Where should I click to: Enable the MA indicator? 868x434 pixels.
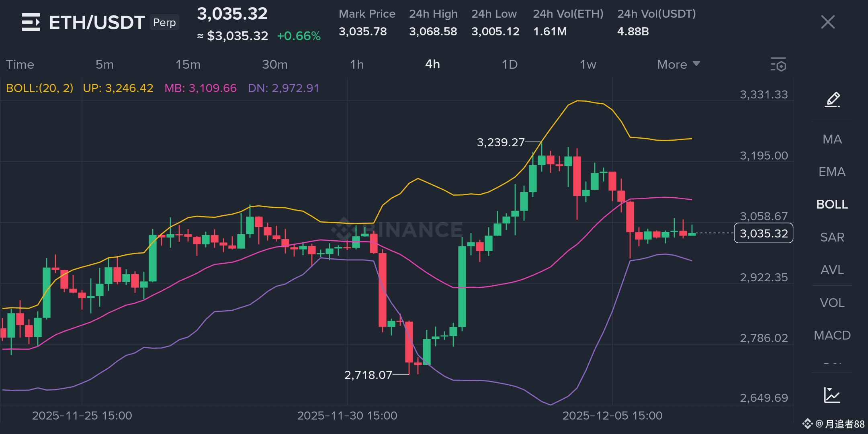tap(832, 139)
